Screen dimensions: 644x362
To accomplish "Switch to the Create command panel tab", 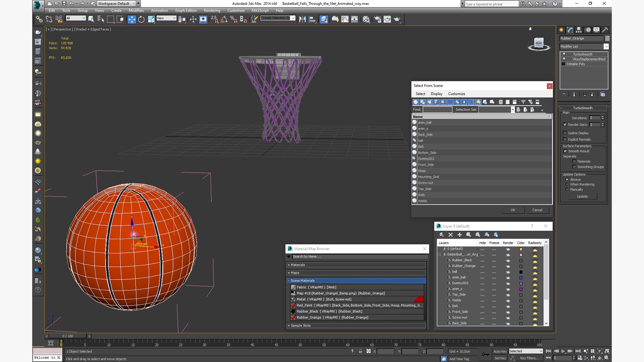I will pyautogui.click(x=561, y=29).
